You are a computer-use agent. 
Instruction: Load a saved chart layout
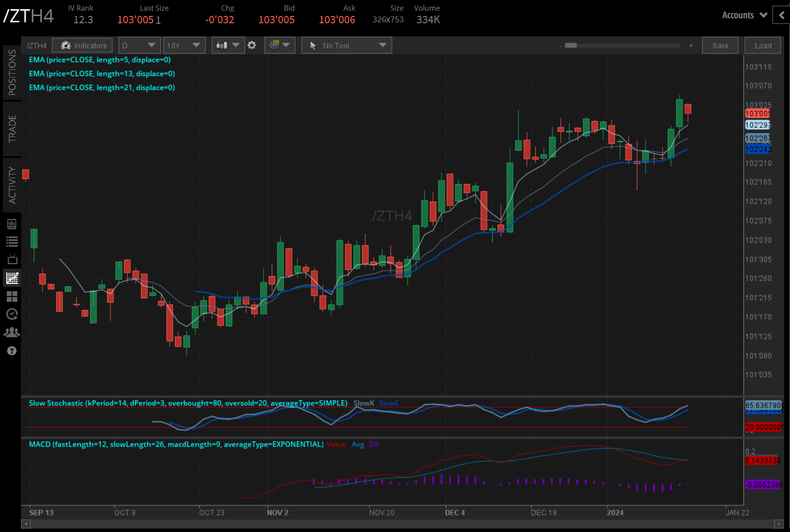(763, 46)
